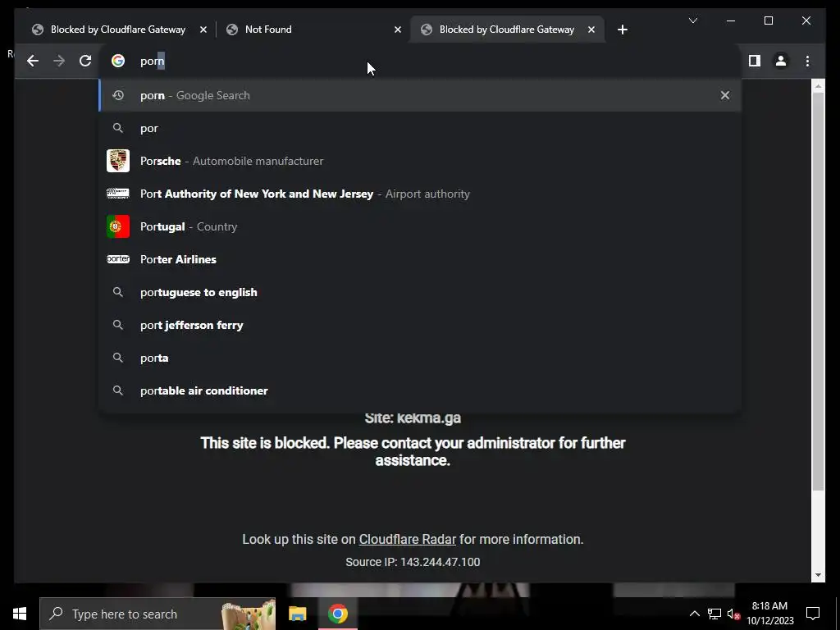Open the Windows Start menu

[20, 614]
